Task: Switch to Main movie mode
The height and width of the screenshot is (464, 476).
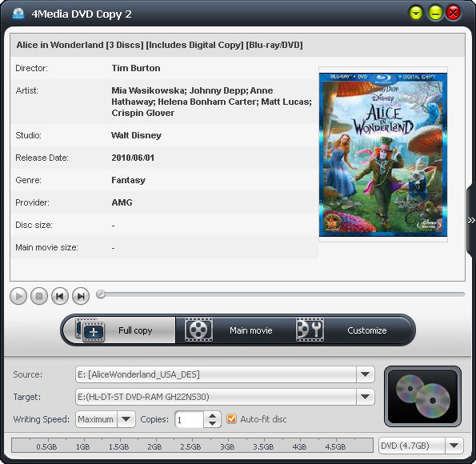Action: (234, 330)
